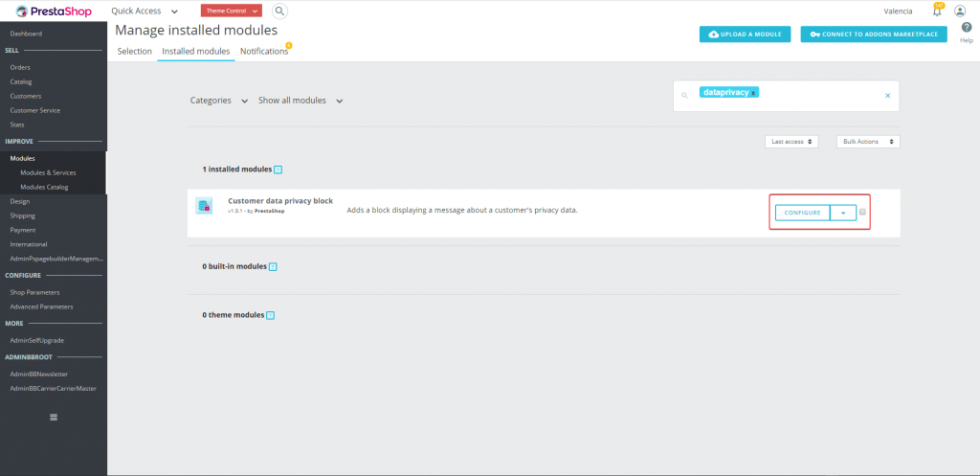The image size is (980, 476).
Task: Switch to the Notifications tab
Action: [x=264, y=52]
